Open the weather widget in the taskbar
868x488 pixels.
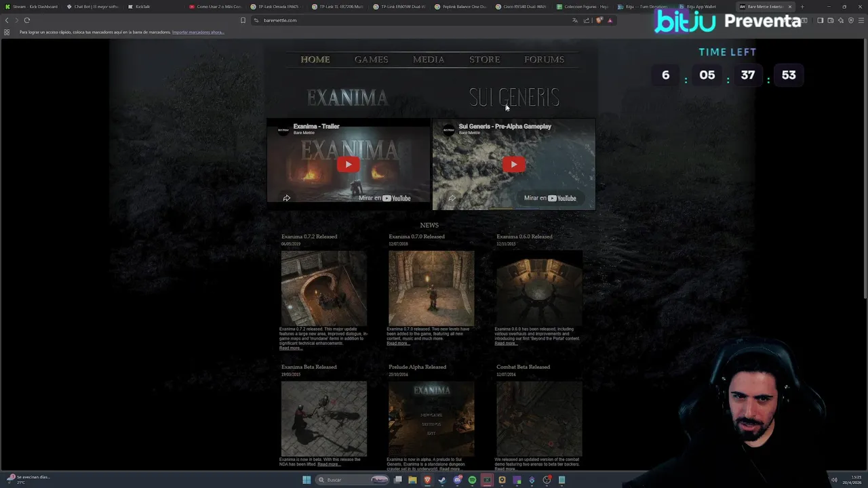coord(29,479)
